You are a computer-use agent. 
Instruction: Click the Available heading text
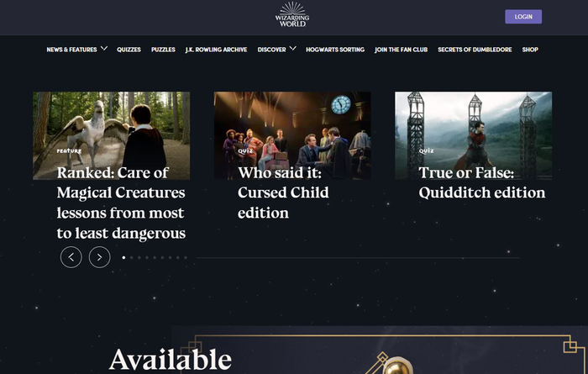171,360
